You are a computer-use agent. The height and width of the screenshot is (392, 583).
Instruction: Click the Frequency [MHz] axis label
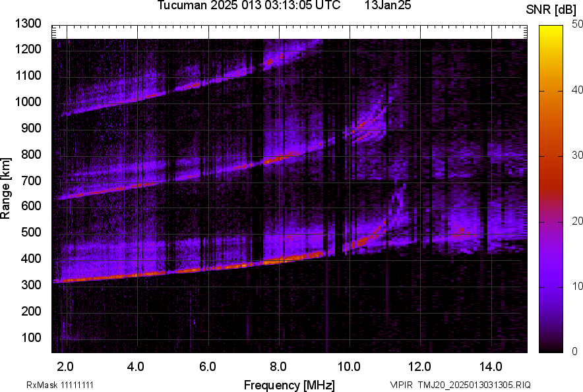click(x=289, y=385)
